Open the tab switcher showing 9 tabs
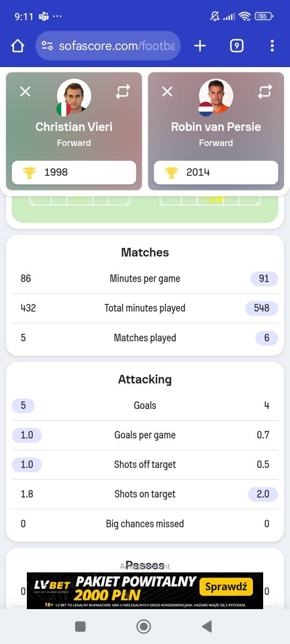This screenshot has width=290, height=644. [x=236, y=46]
